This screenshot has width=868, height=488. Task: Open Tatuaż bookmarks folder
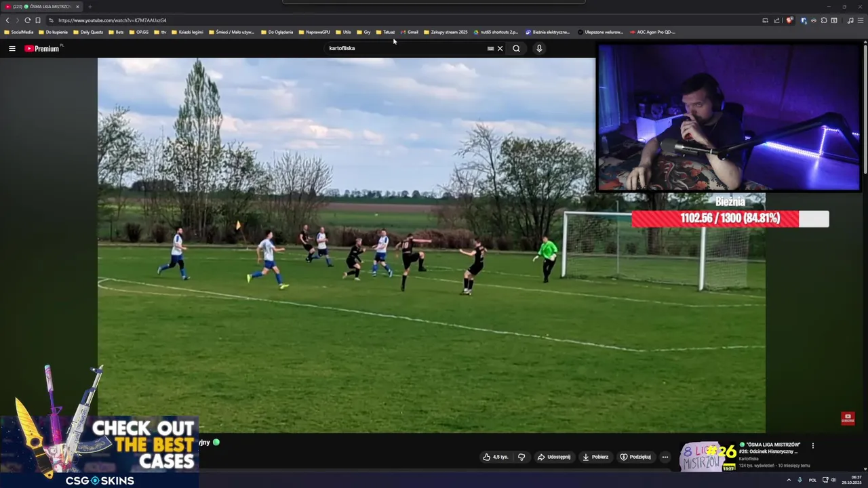tap(385, 32)
